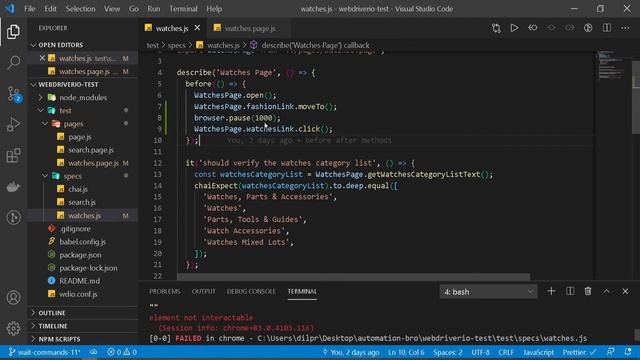
Task: Open the terminal selector dropdown '4: bash'
Action: tap(489, 292)
